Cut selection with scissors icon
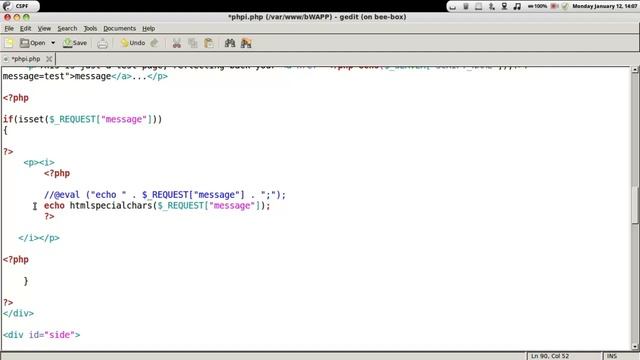Viewport: 640px width, 360px height. (x=176, y=43)
